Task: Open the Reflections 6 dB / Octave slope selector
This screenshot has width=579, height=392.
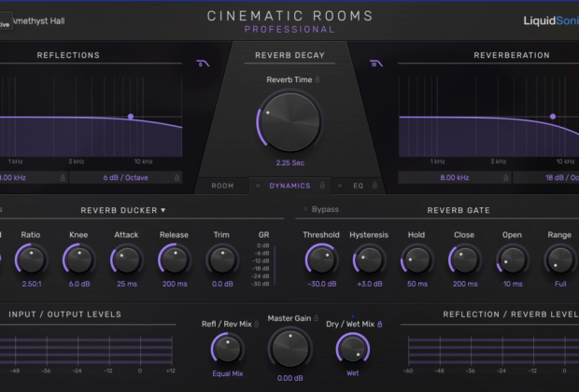Action: click(124, 176)
